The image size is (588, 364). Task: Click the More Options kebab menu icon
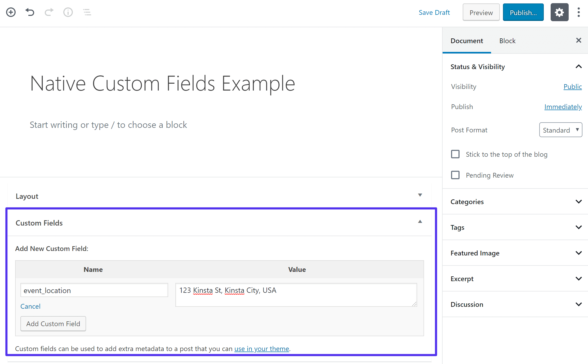579,12
